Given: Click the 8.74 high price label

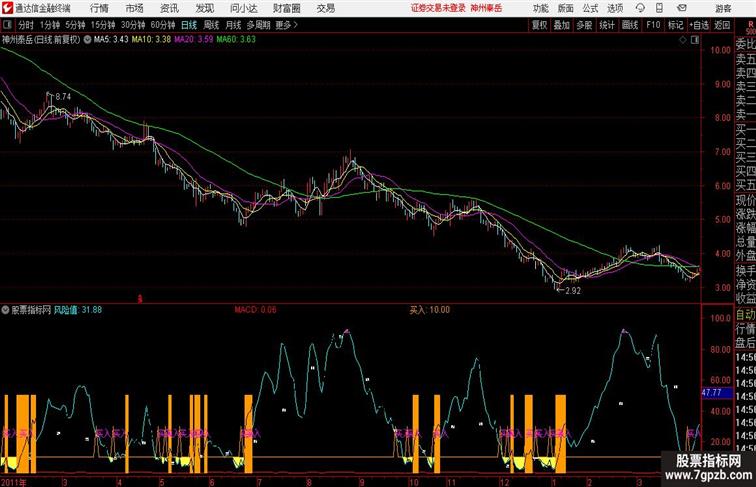Looking at the screenshot, I should tap(63, 97).
